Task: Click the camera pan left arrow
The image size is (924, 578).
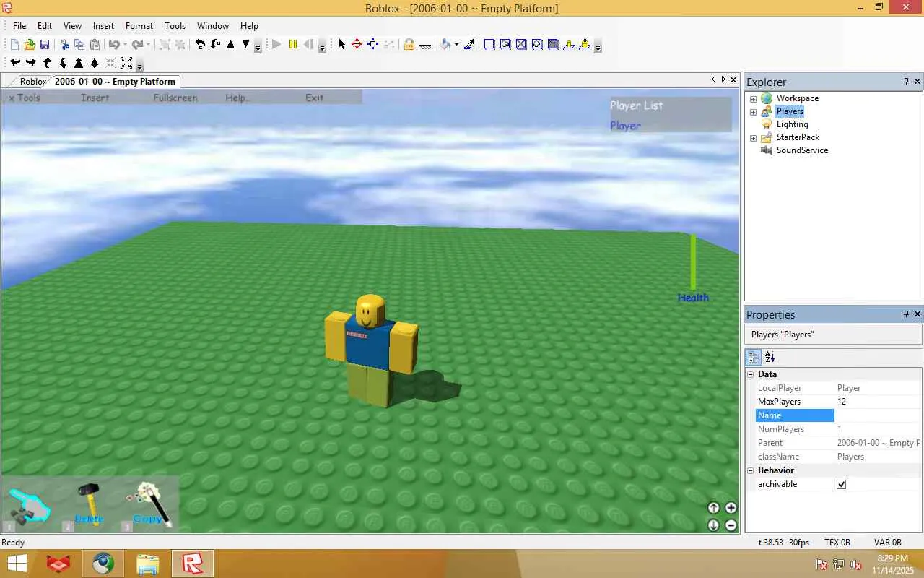Action: click(x=14, y=63)
